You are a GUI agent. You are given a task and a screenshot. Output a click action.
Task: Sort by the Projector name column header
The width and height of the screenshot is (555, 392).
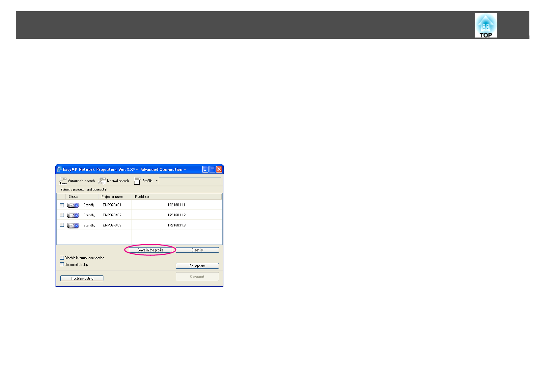(115, 196)
